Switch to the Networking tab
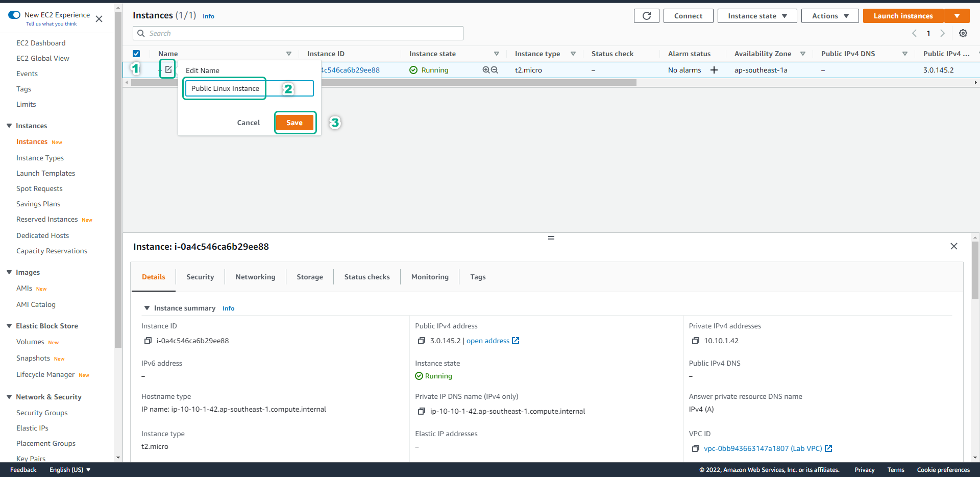The width and height of the screenshot is (980, 477). (255, 277)
